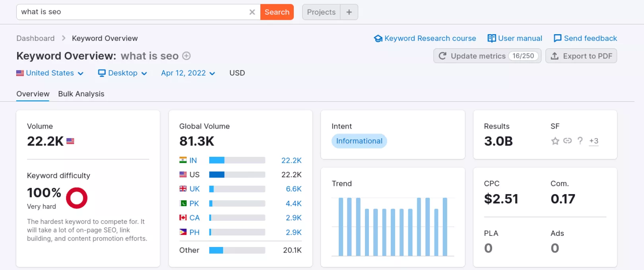Image resolution: width=644 pixels, height=270 pixels.
Task: Click the question mark SERP feature icon
Action: [x=580, y=141]
